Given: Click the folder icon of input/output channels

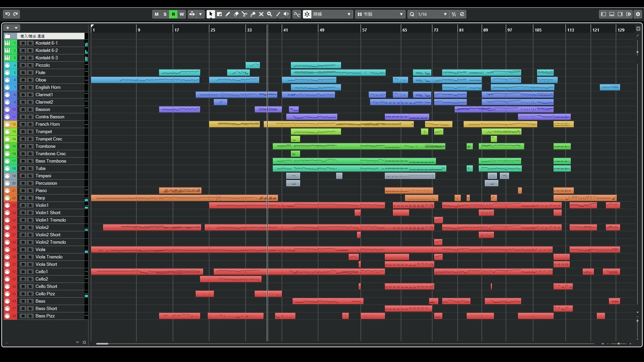Looking at the screenshot, I should [x=8, y=36].
